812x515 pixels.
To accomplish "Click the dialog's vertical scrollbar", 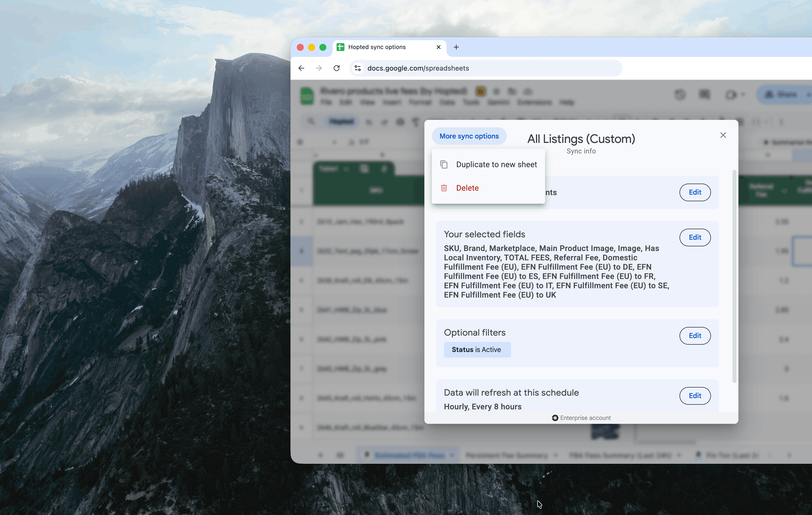I will (x=734, y=276).
